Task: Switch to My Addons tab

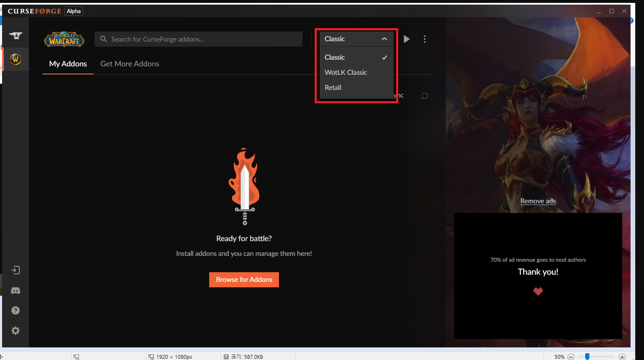Action: pos(68,64)
